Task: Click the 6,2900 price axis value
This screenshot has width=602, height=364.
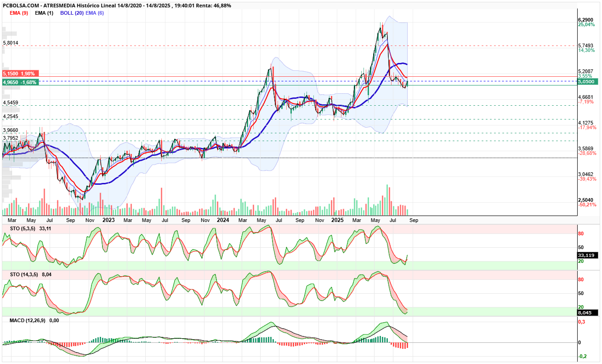Action: pyautogui.click(x=586, y=20)
